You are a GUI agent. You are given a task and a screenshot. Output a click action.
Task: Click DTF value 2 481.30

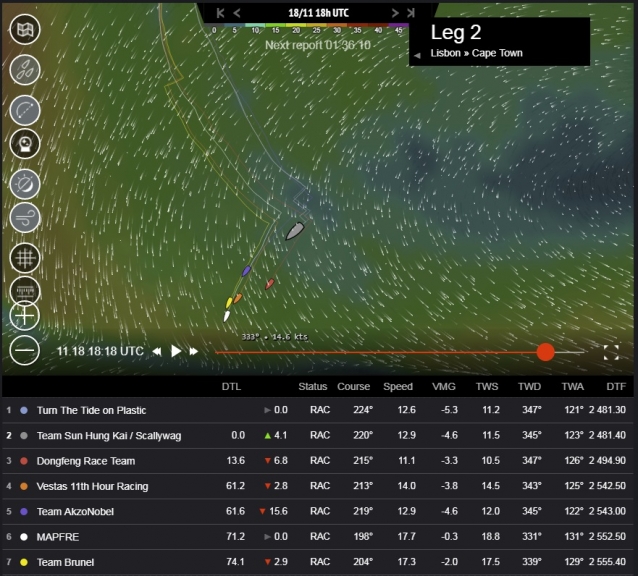[607, 410]
